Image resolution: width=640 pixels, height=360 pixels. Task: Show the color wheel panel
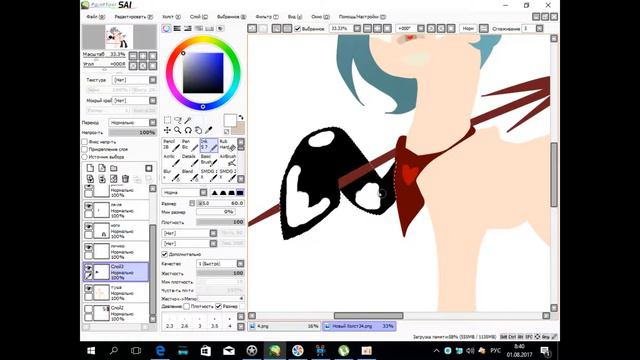[x=167, y=28]
